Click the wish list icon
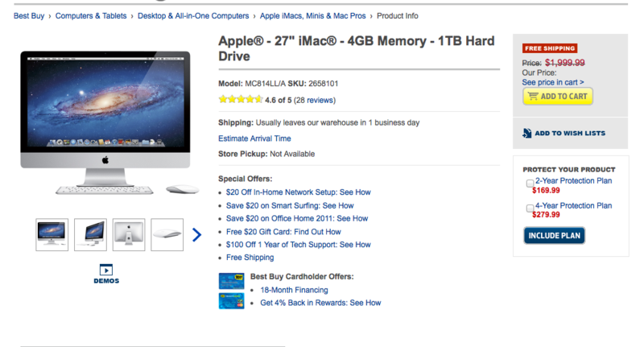The width and height of the screenshot is (644, 347). click(527, 133)
